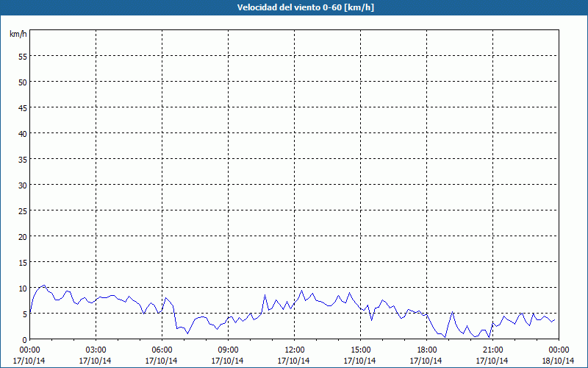Viewport: 588px width, 368px height.
Task: Select the 50 label on the y-axis
Action: pos(22,82)
